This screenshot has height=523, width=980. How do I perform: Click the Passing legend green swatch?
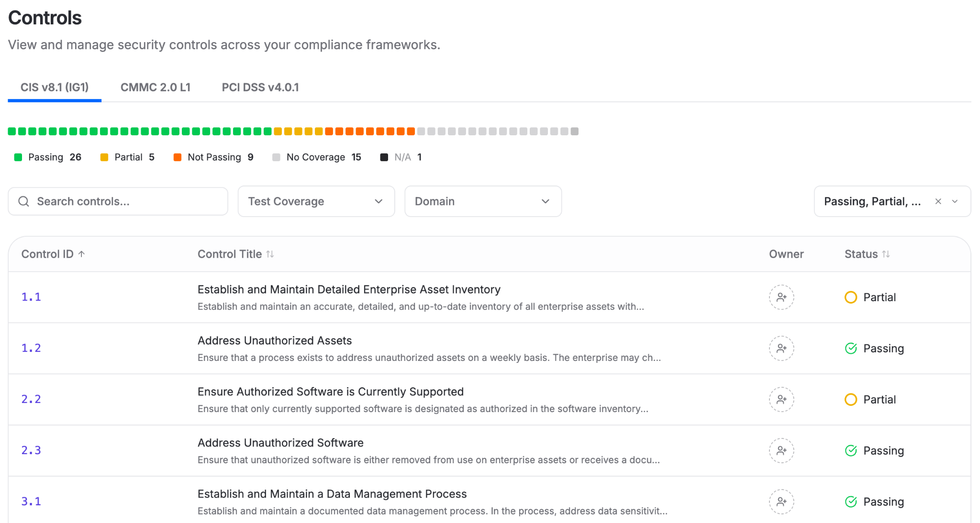18,157
